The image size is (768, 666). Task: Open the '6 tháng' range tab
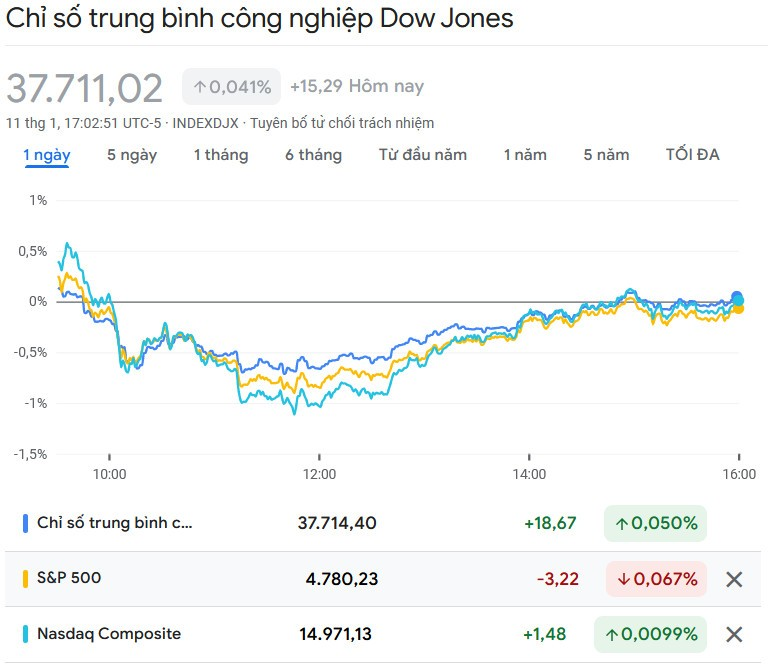coord(313,155)
